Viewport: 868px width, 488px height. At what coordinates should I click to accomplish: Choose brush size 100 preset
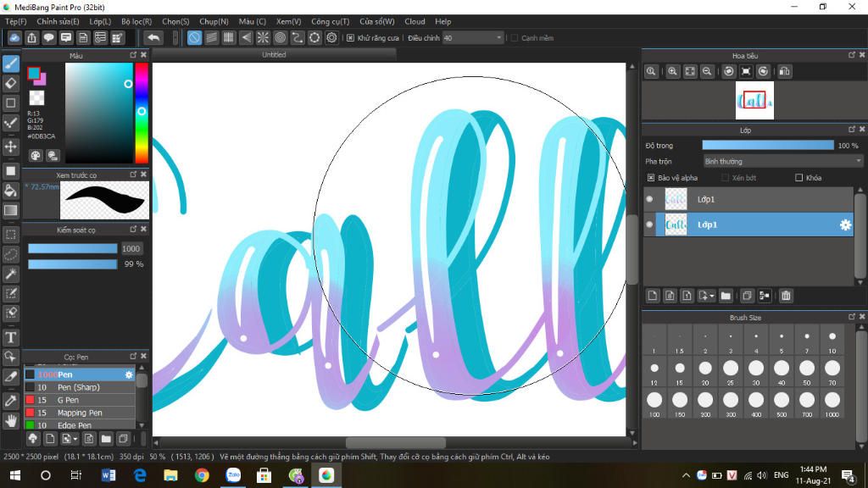654,403
